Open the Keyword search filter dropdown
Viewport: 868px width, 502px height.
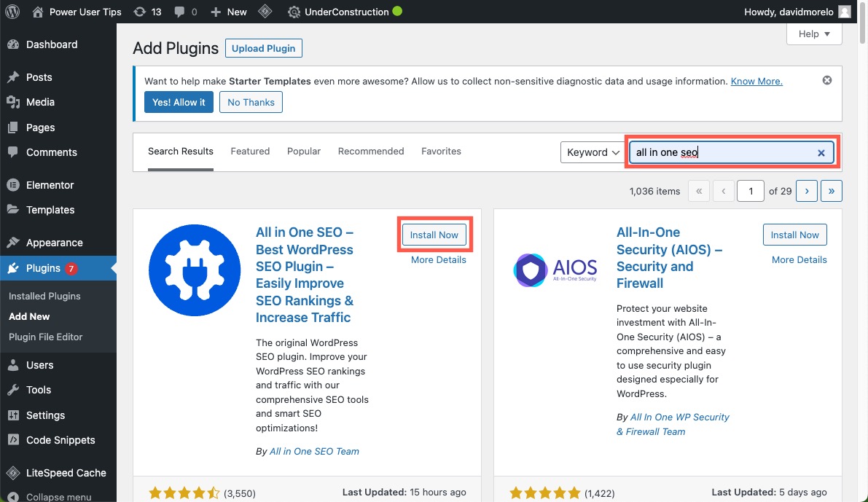pos(592,152)
